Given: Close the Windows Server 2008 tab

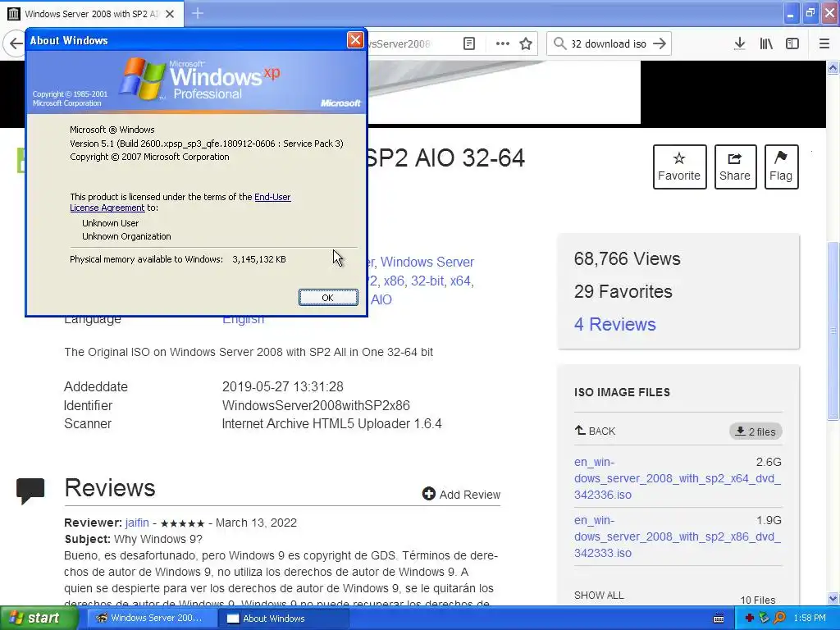Looking at the screenshot, I should point(170,14).
